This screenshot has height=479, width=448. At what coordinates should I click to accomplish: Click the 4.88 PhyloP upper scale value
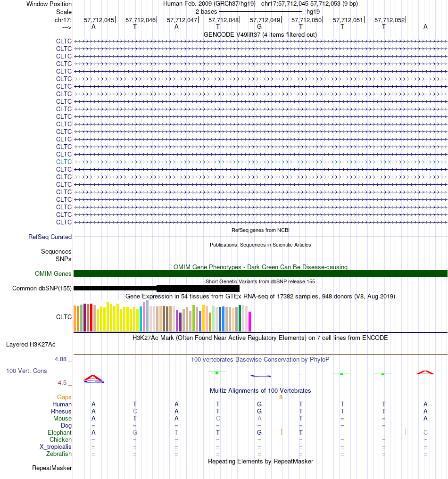[x=60, y=359]
